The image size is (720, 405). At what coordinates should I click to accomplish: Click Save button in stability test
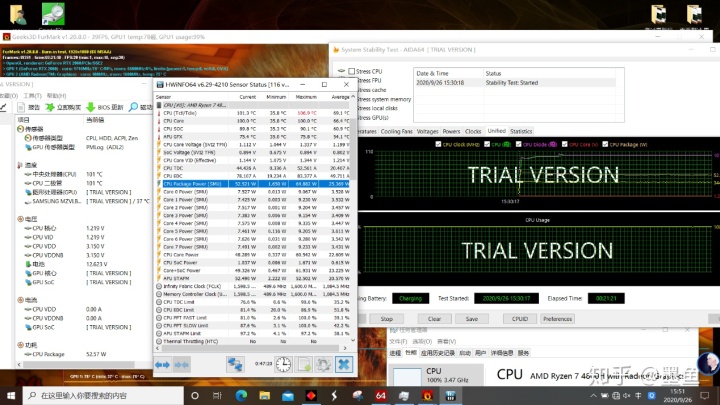(472, 319)
